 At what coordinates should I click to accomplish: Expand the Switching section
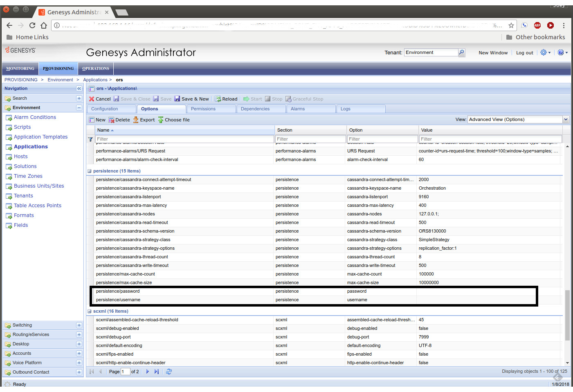[79, 325]
